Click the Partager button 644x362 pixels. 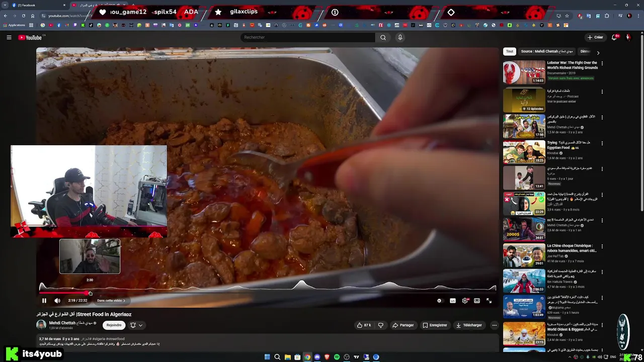click(x=403, y=325)
